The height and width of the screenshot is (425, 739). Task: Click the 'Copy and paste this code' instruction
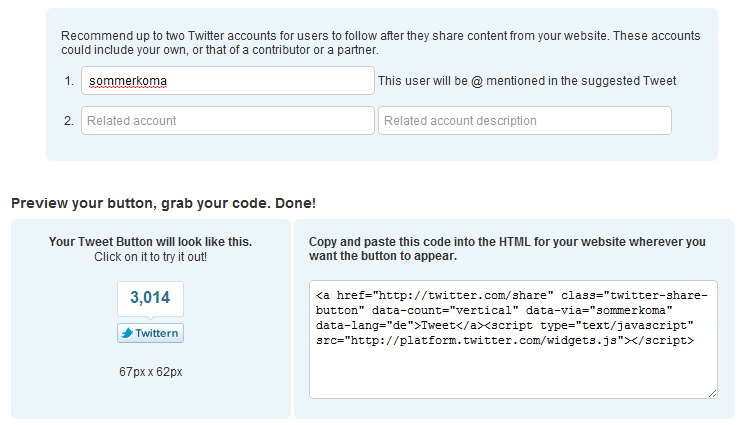coord(507,249)
